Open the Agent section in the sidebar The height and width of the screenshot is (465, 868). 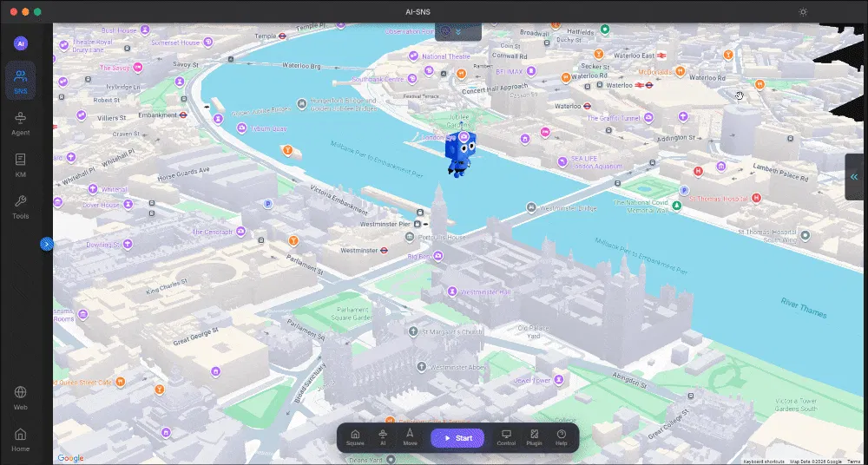tap(21, 123)
